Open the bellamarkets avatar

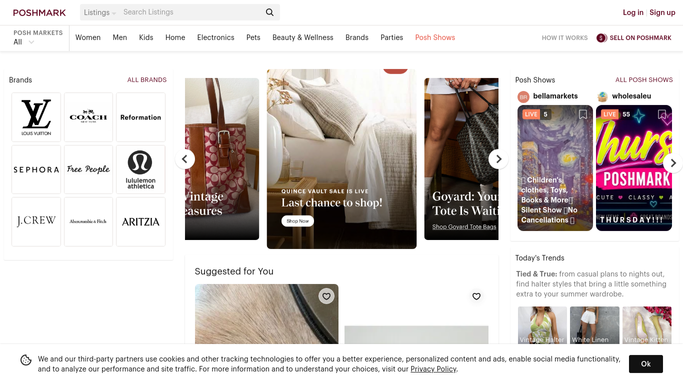pyautogui.click(x=523, y=96)
